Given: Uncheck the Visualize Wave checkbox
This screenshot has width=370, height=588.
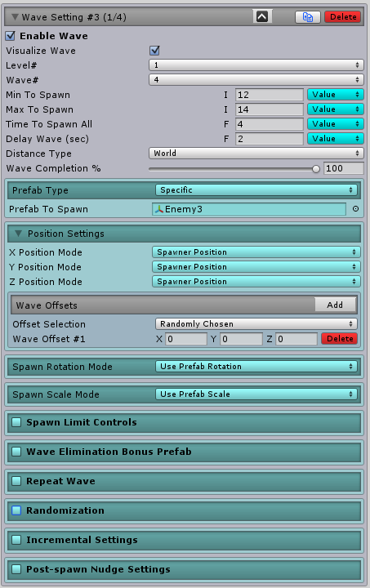Looking at the screenshot, I should click(x=154, y=51).
